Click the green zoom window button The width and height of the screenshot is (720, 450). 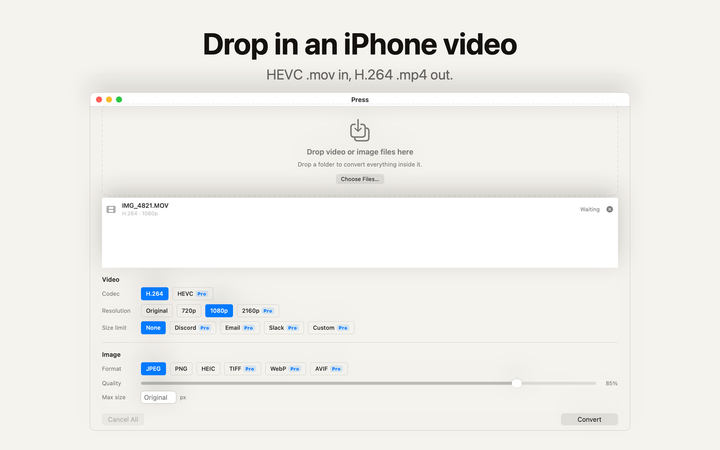click(119, 99)
